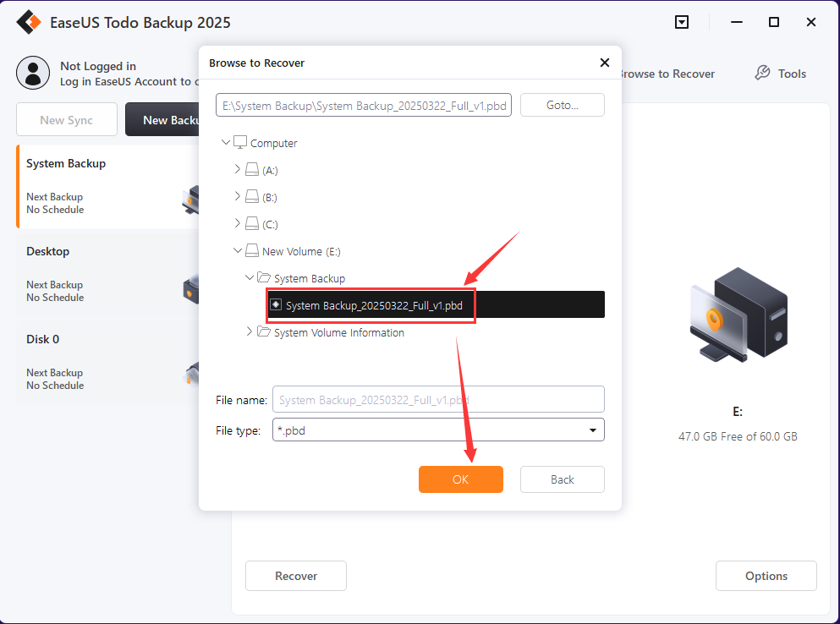Click the Recover button in main window

[x=296, y=576]
